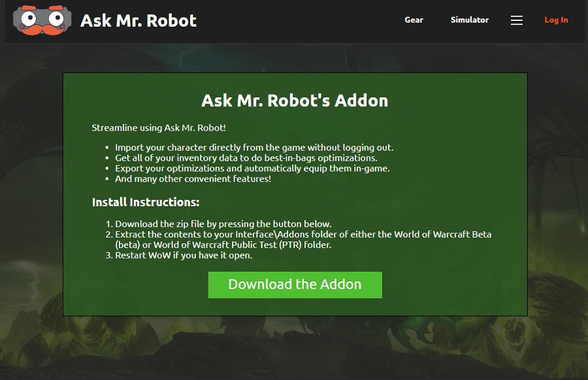588x380 pixels.
Task: Click step 1 about downloading zip file
Action: click(223, 224)
